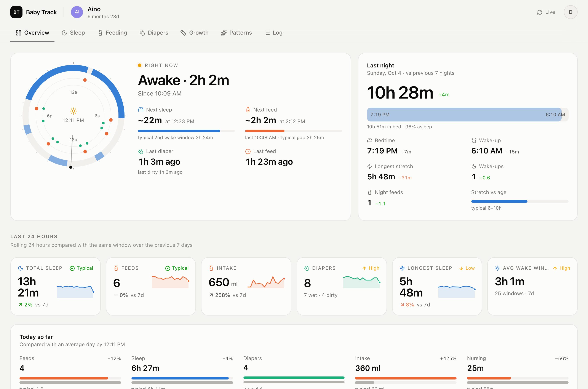Open the Diapers card showing 8

pyautogui.click(x=342, y=286)
